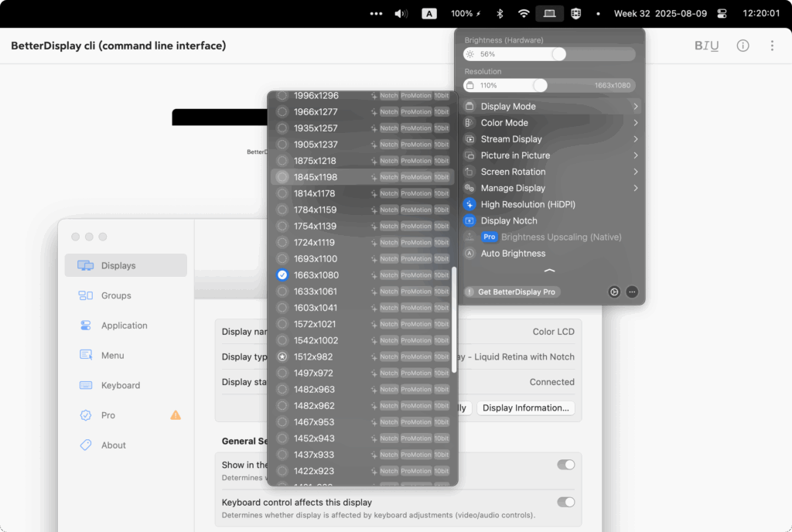Click the Brightness Upscaling (Native) Pro item
The width and height of the screenshot is (792, 532).
[x=551, y=237]
